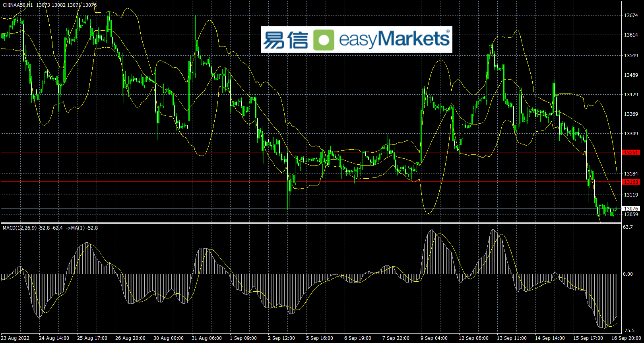
Task: Click the 26 Aug 20:00 time label
Action: click(130, 338)
